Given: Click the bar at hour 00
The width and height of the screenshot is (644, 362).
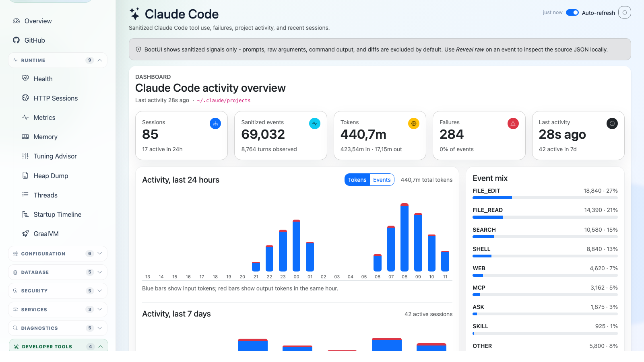Looking at the screenshot, I should pos(296,245).
